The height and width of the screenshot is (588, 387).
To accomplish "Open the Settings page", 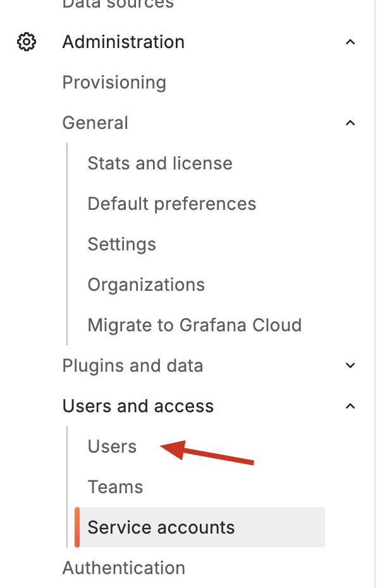I will 121,244.
